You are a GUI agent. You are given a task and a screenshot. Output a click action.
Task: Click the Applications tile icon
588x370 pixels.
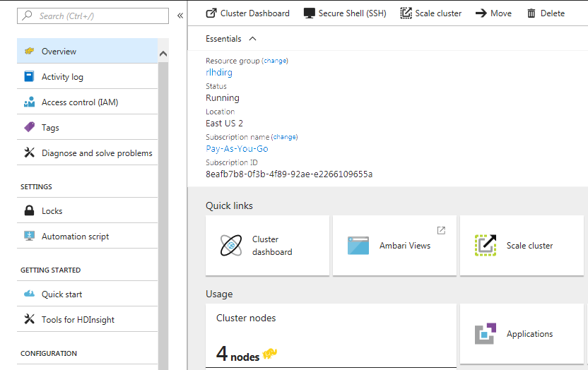(x=486, y=333)
